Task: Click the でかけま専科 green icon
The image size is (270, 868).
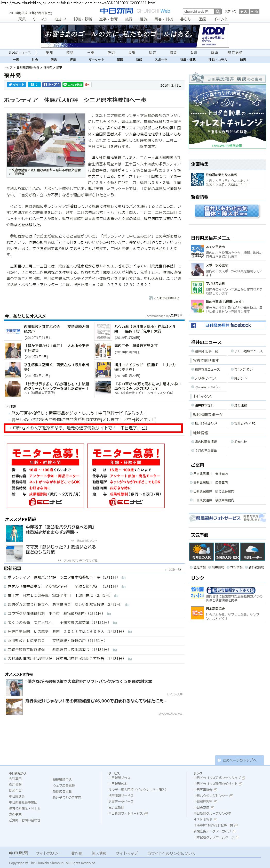Action: 197,288
